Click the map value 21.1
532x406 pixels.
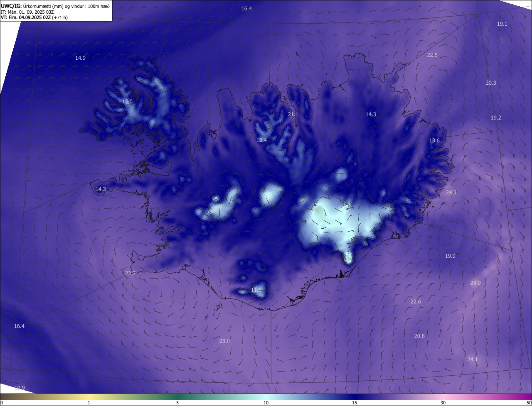tap(293, 115)
